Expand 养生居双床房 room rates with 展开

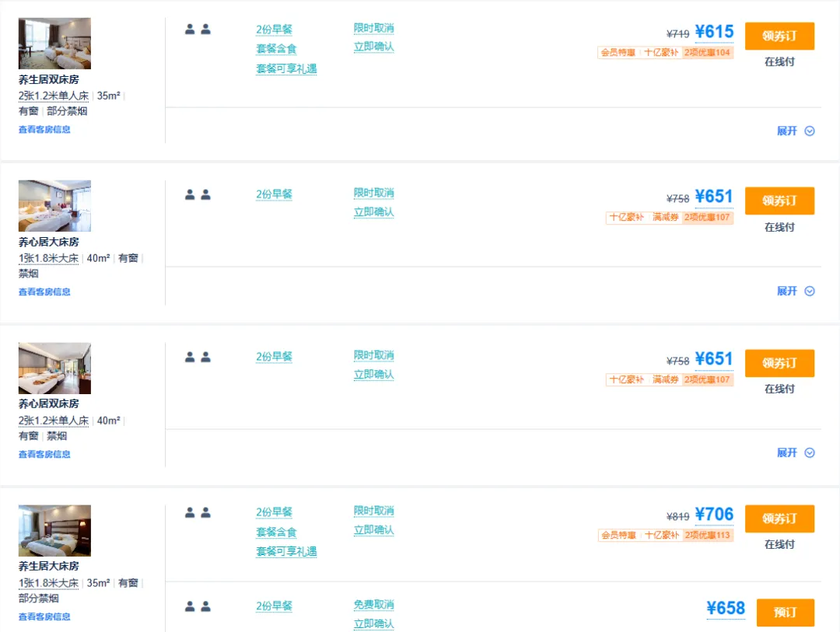[x=795, y=131]
